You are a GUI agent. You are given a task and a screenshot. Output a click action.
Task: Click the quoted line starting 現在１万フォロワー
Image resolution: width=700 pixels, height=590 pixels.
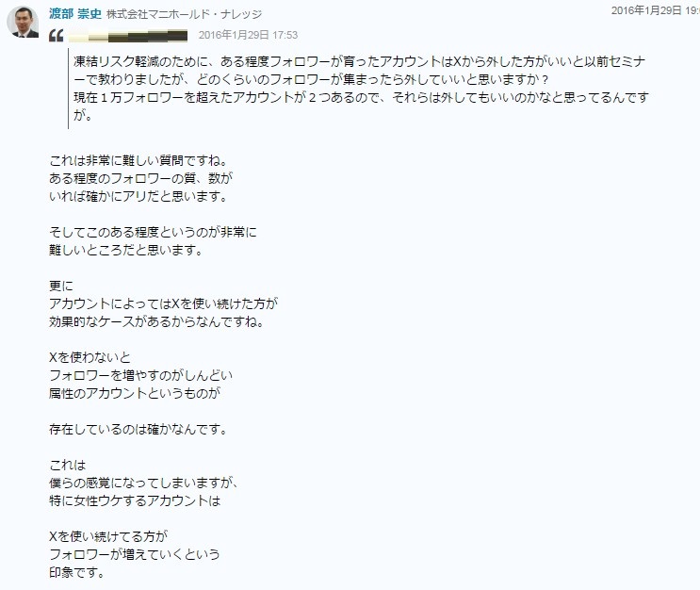tap(361, 97)
